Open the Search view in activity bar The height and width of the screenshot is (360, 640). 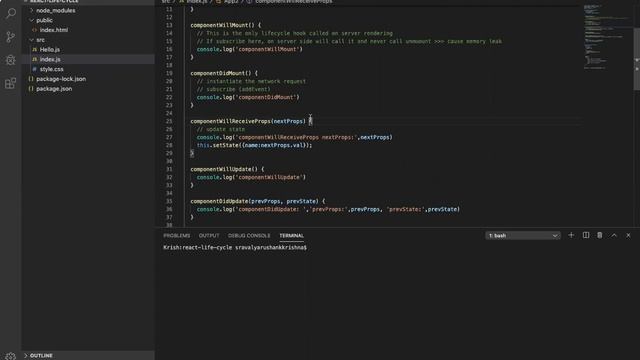pos(11,14)
